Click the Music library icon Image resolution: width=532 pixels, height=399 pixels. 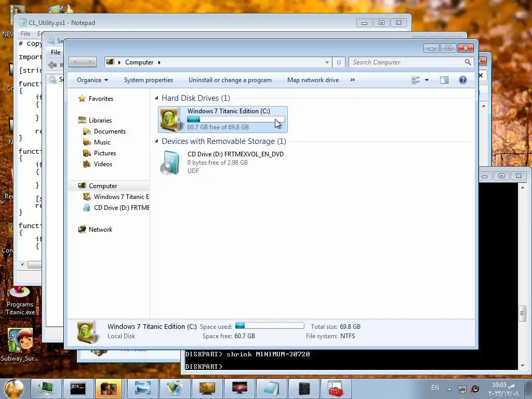87,142
